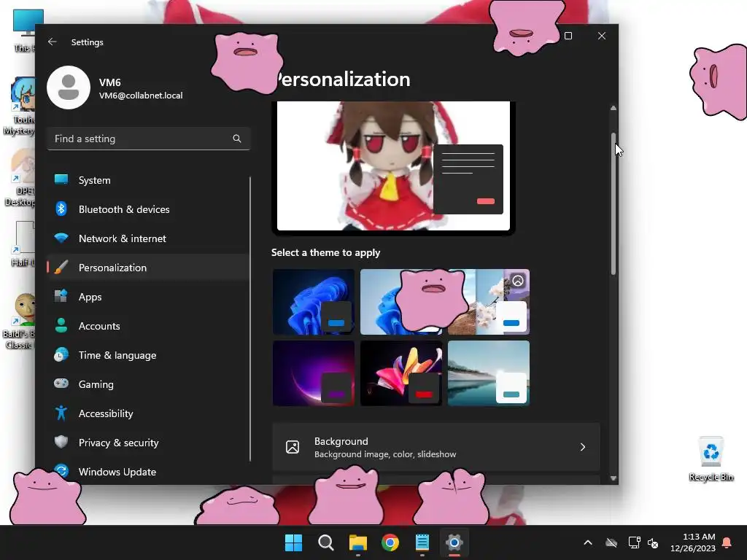Click the Accessibility figure icon

61,413
